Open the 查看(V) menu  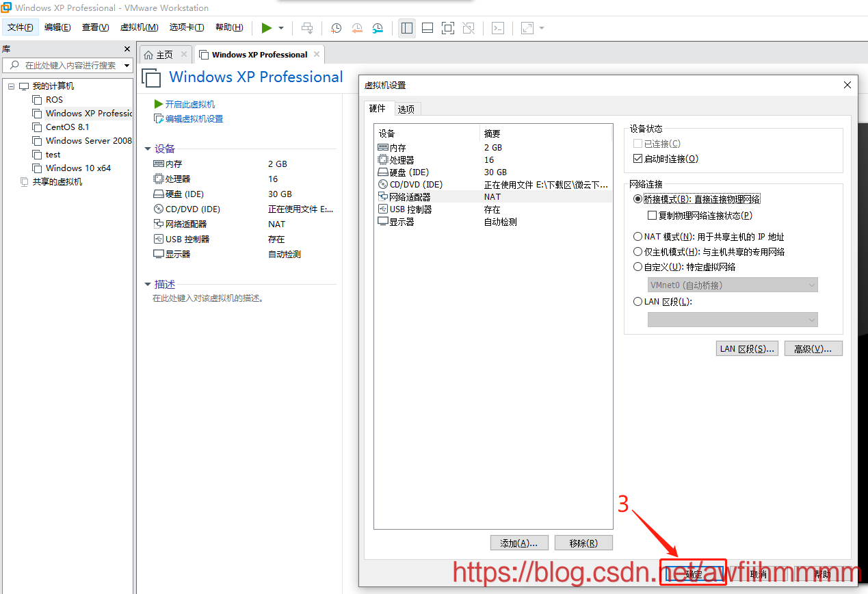(95, 27)
